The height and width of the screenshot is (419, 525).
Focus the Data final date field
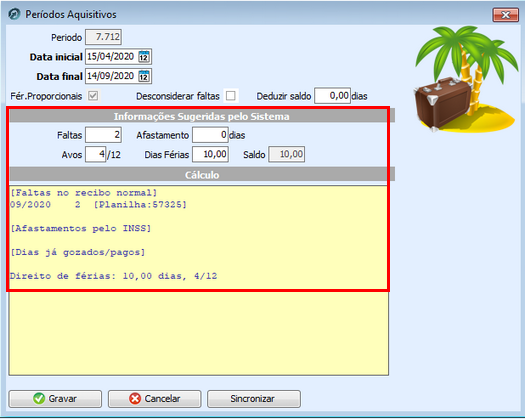click(x=111, y=76)
